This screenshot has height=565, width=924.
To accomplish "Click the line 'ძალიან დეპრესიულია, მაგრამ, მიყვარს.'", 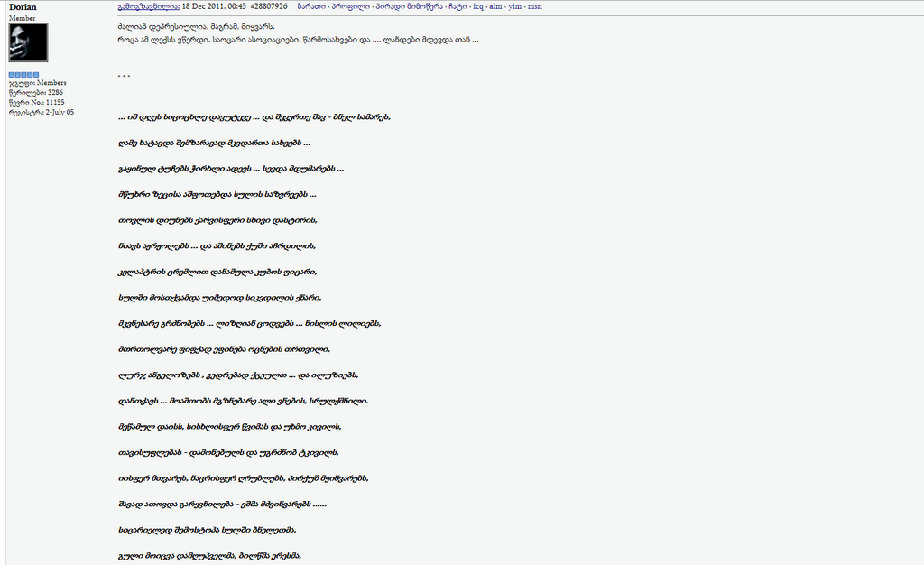I will click(196, 26).
